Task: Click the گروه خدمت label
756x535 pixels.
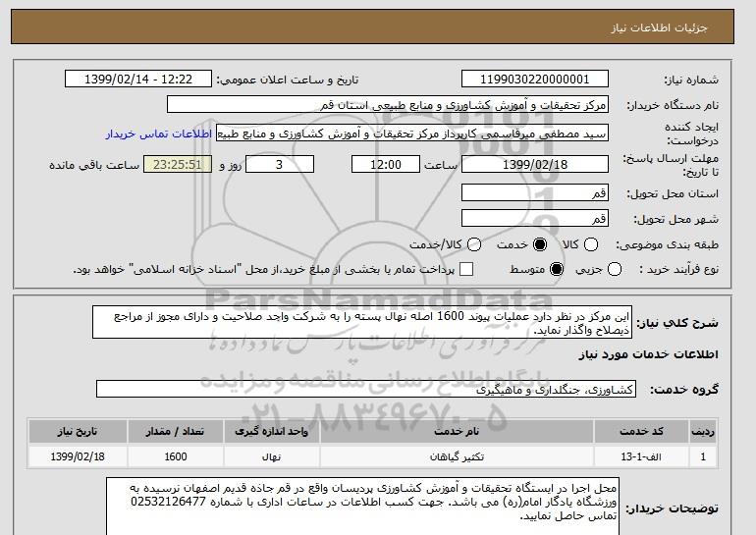Action: click(x=684, y=390)
